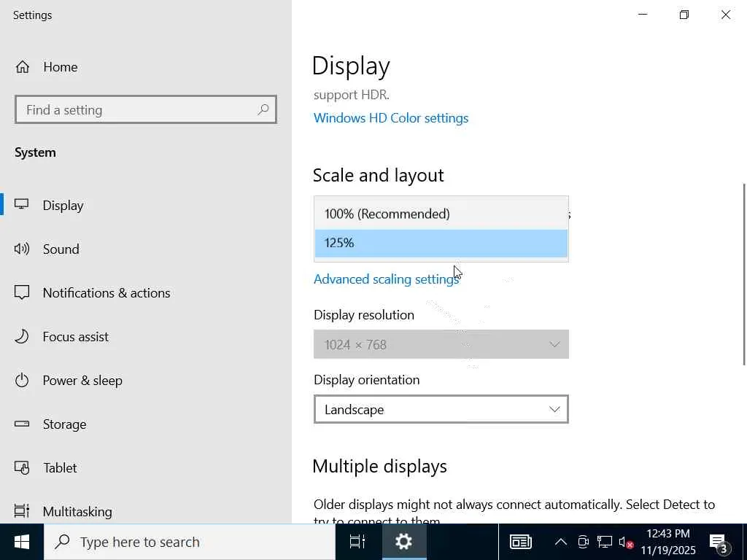Image resolution: width=747 pixels, height=560 pixels.
Task: Choose the 125% scale option
Action: [441, 243]
